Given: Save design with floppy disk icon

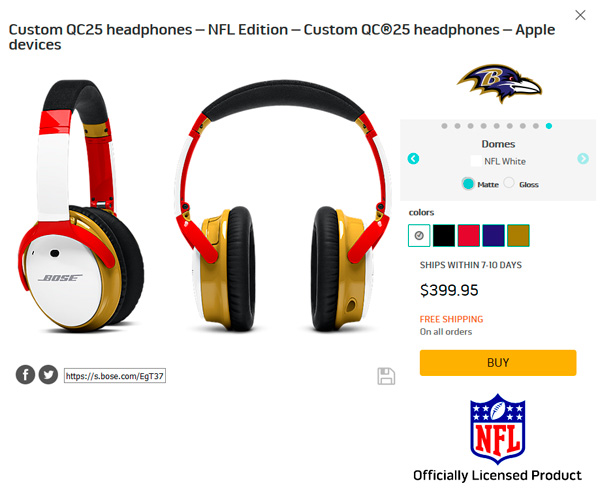Looking at the screenshot, I should [x=386, y=376].
